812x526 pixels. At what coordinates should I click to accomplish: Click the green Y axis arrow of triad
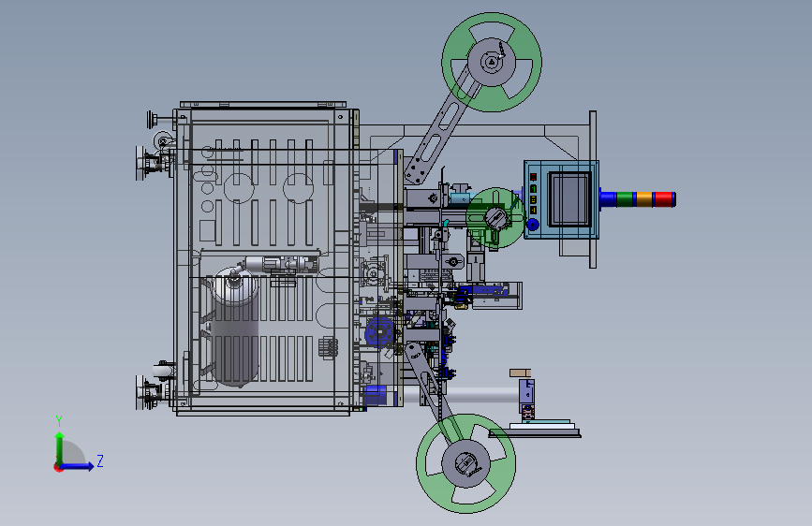pyautogui.click(x=60, y=448)
